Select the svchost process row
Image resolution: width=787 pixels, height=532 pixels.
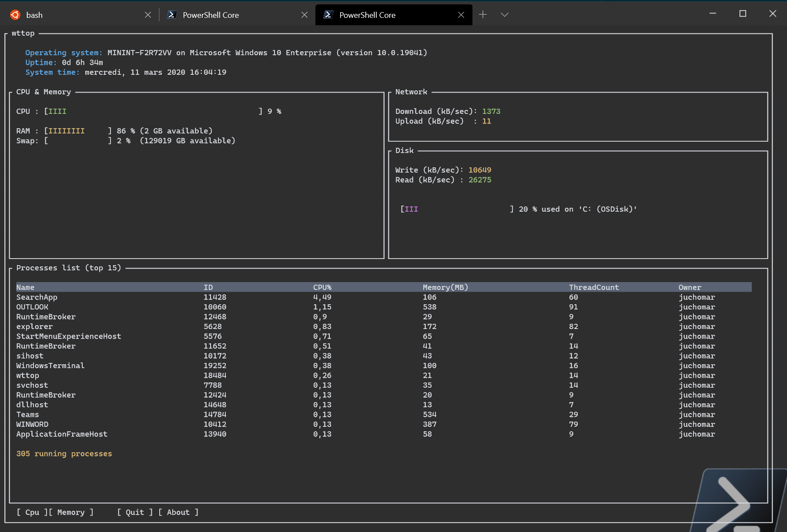tap(384, 385)
